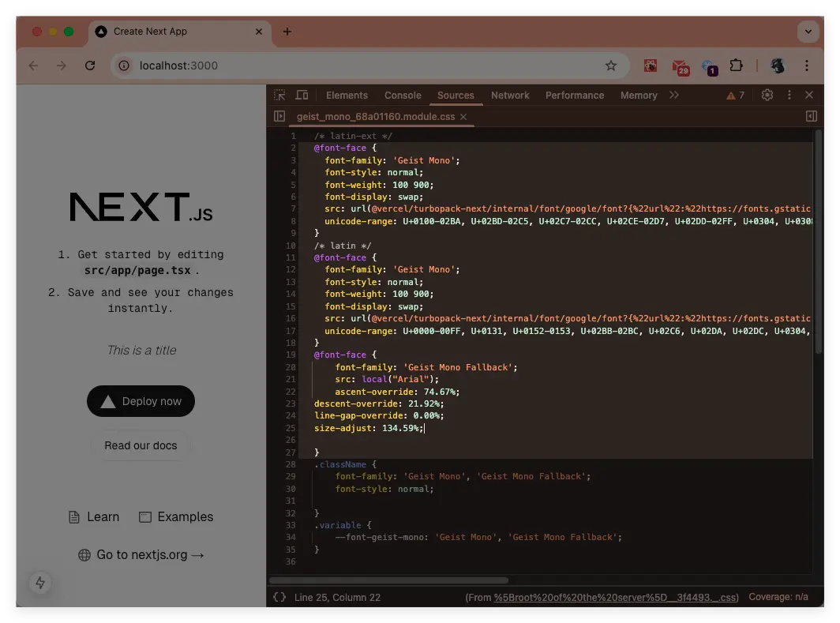Click line number 19 gutter
The width and height of the screenshot is (840, 623).
tap(290, 355)
